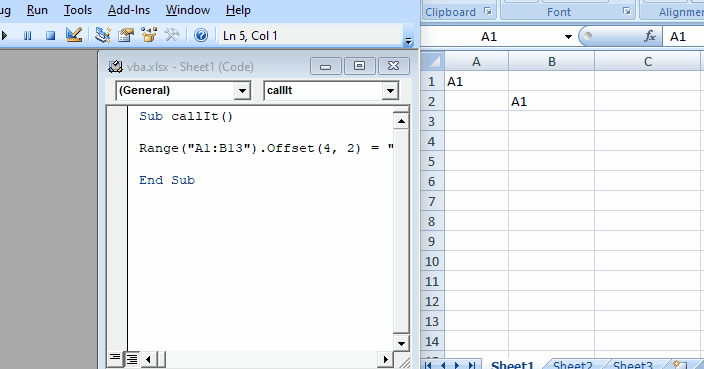Click the Select All corner cell
Image resolution: width=704 pixels, height=369 pixels.
click(433, 61)
